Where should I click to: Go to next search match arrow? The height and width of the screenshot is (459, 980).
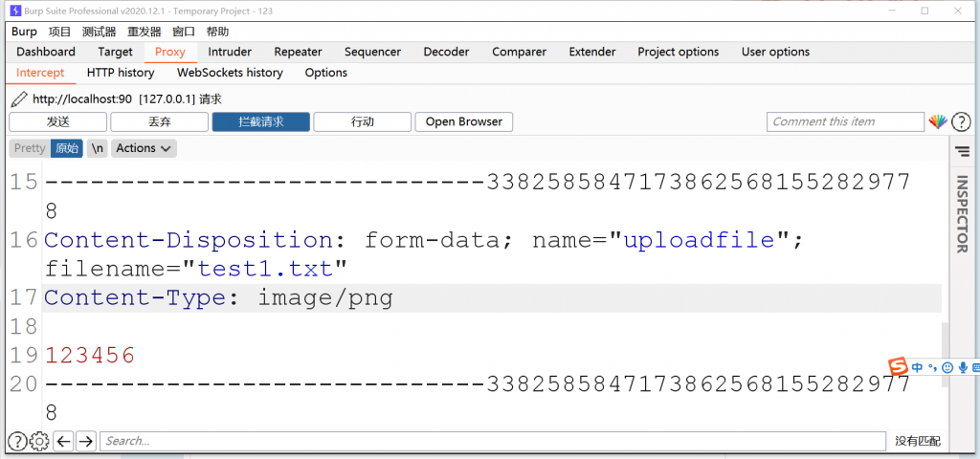pos(85,442)
